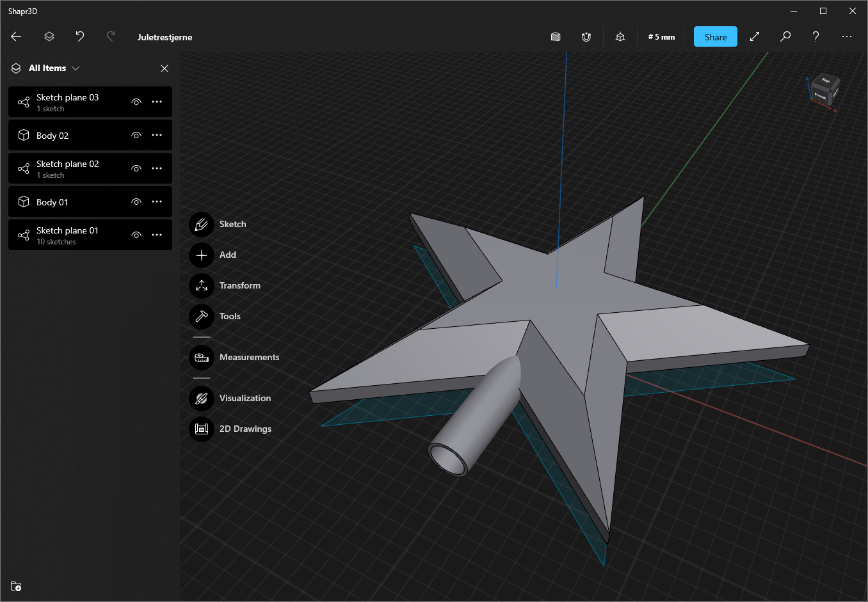The width and height of the screenshot is (868, 602).
Task: Open the import folder icon at bottom left
Action: tap(17, 586)
